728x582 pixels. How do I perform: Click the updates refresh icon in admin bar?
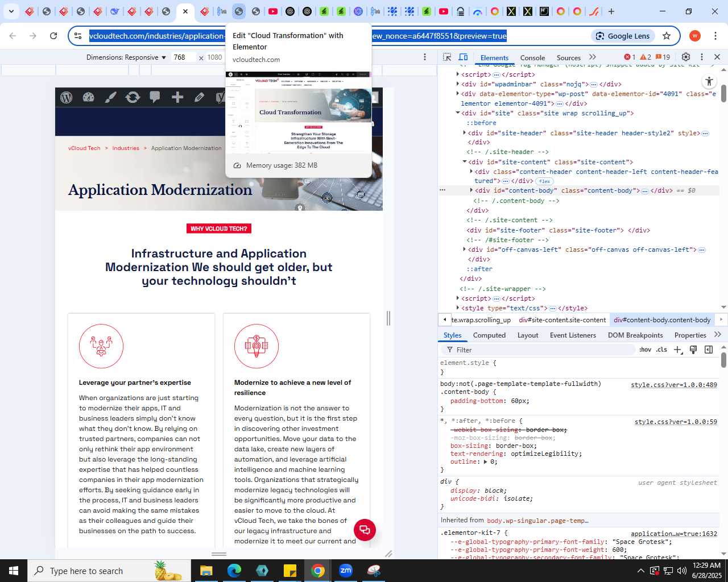pos(133,97)
